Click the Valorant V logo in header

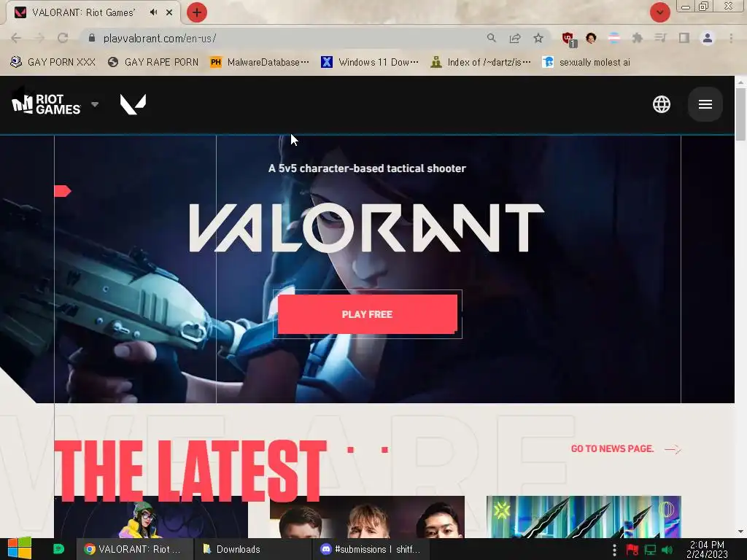tap(133, 104)
